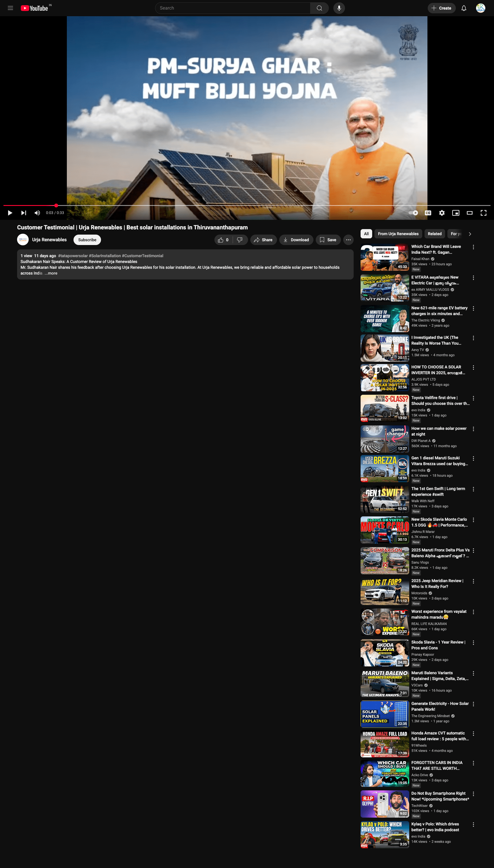Open menu for HOW TO CHOOSE A SOLAR INVERTER

point(473,368)
